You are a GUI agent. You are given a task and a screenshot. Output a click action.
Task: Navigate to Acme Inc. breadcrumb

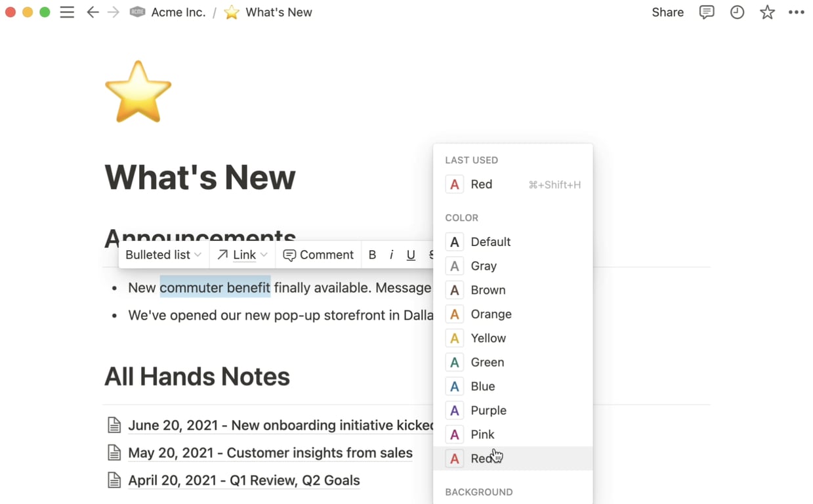click(x=178, y=12)
